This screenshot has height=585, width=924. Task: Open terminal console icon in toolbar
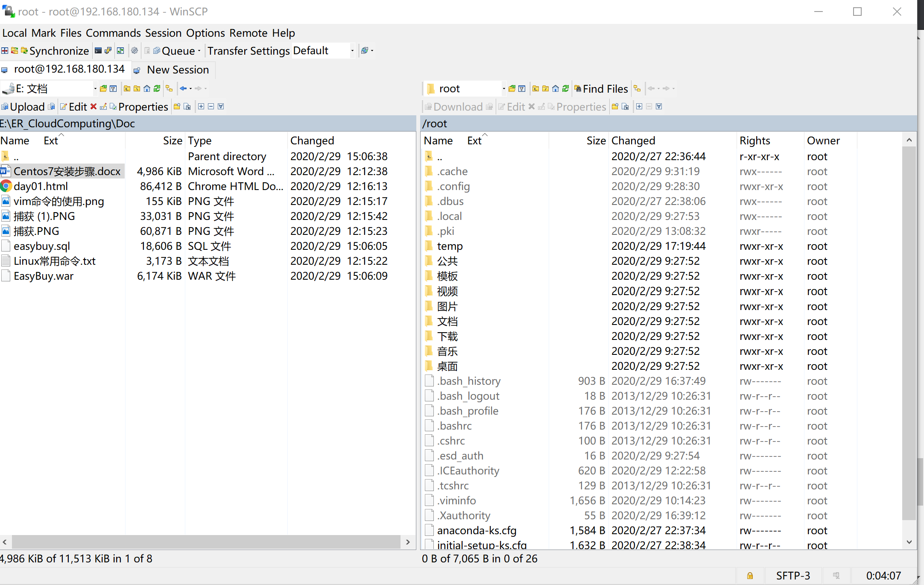[98, 51]
